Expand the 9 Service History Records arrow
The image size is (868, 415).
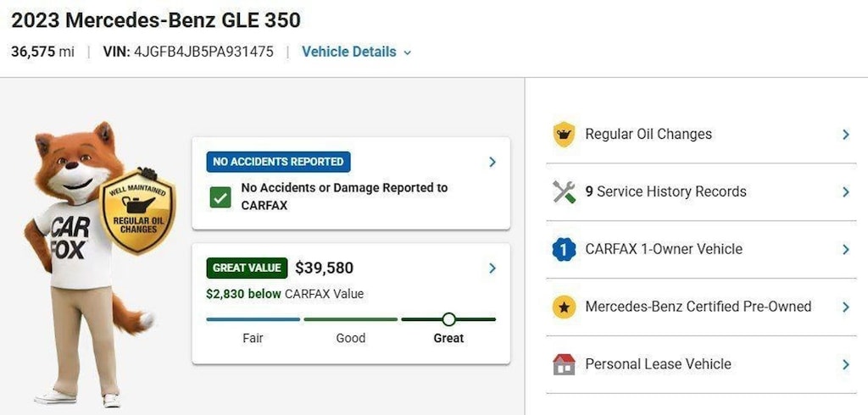coord(845,192)
